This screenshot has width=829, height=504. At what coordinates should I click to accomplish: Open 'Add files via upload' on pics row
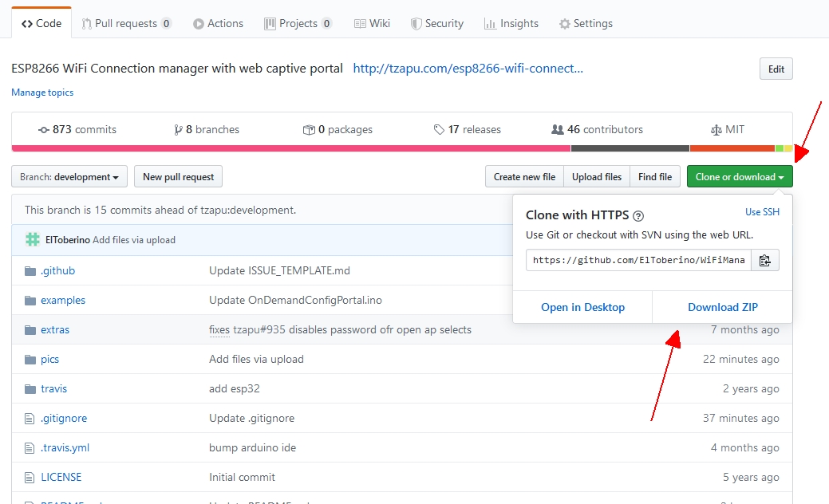click(x=256, y=359)
